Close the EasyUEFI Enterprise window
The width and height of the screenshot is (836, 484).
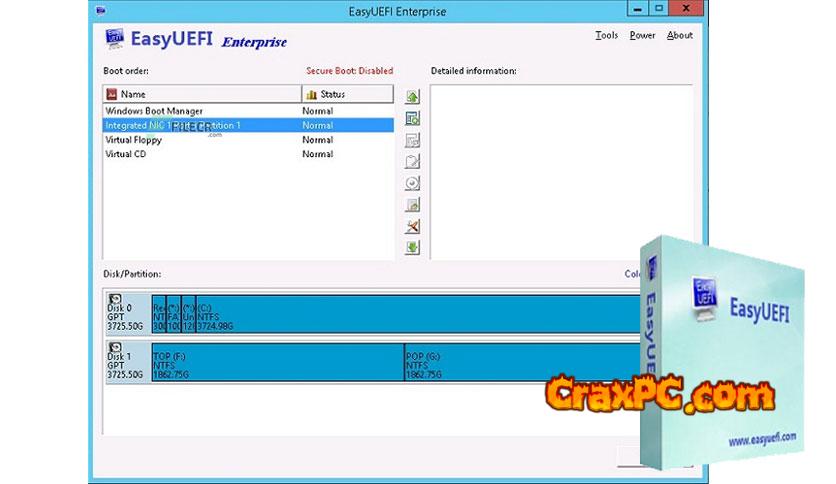point(687,9)
